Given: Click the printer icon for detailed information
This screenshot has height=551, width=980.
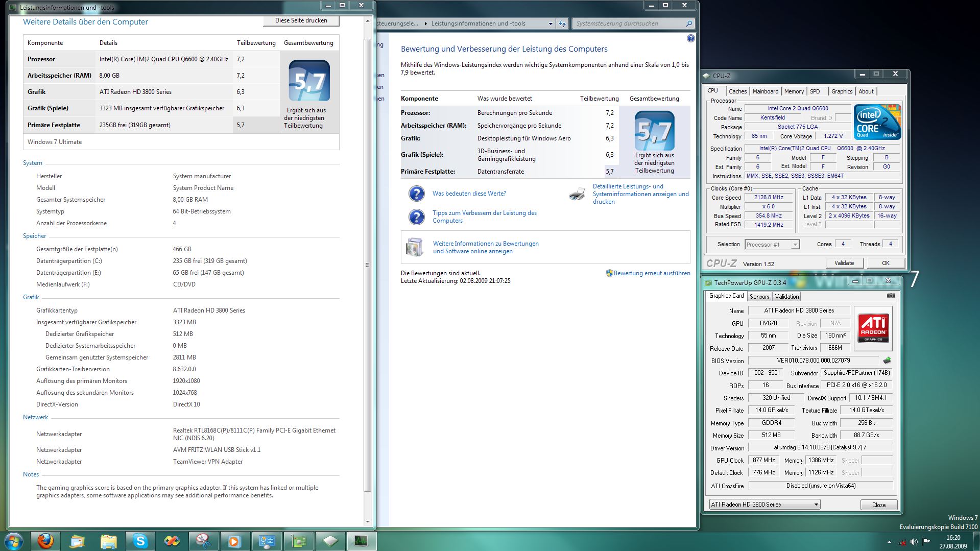Looking at the screenshot, I should [577, 194].
